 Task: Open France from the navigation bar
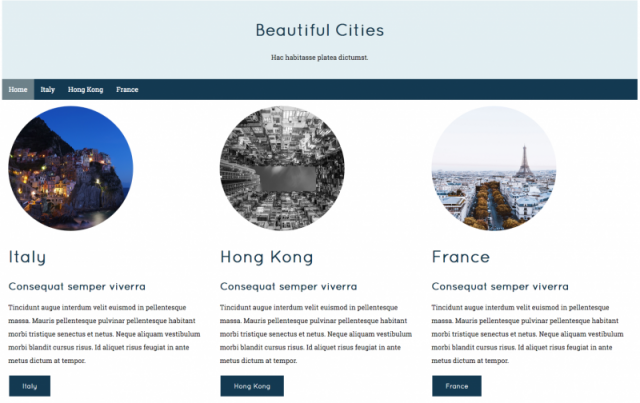pyautogui.click(x=127, y=89)
